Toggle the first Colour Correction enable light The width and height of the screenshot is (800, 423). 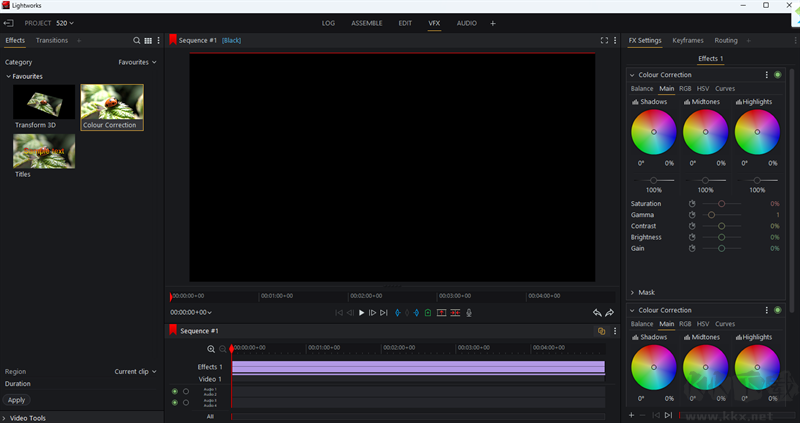(x=778, y=75)
